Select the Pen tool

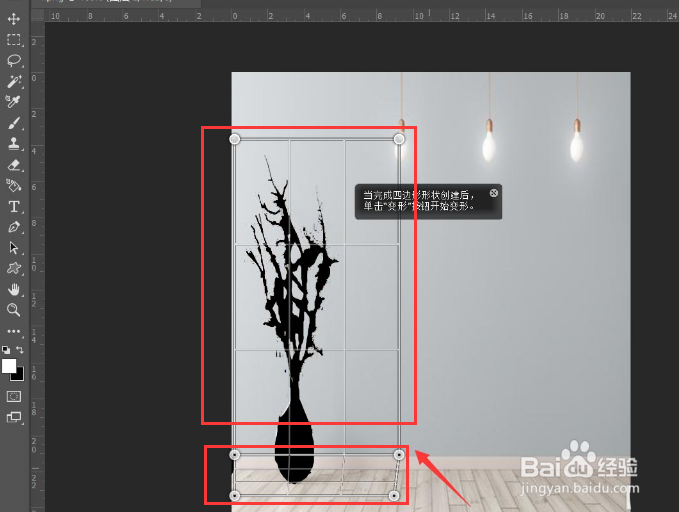point(13,227)
